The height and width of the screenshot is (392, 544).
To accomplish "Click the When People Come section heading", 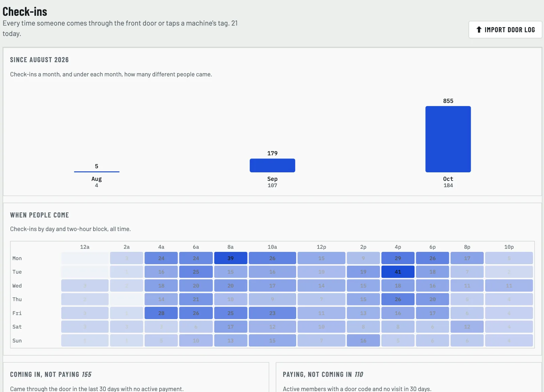I will tap(39, 215).
